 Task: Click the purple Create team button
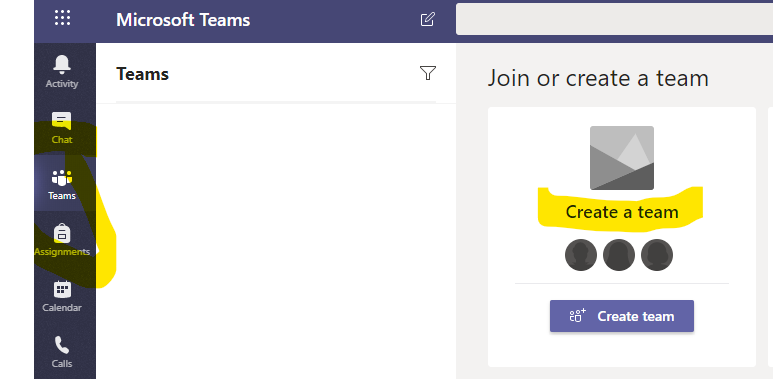[622, 316]
